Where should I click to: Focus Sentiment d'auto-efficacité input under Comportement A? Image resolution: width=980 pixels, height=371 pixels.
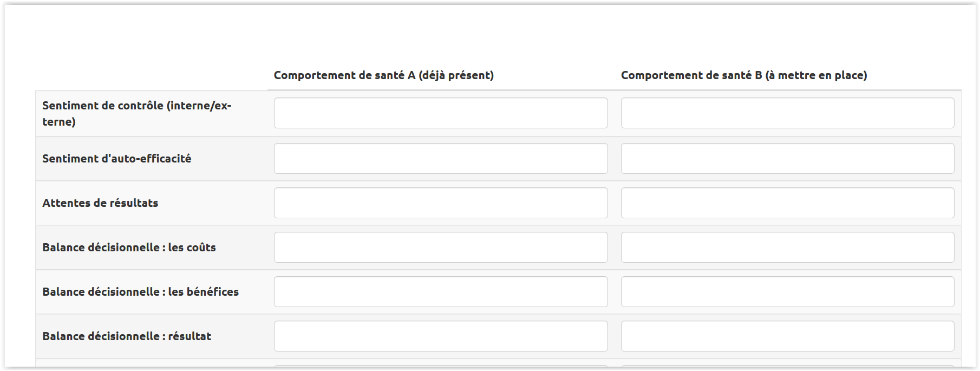tap(440, 159)
